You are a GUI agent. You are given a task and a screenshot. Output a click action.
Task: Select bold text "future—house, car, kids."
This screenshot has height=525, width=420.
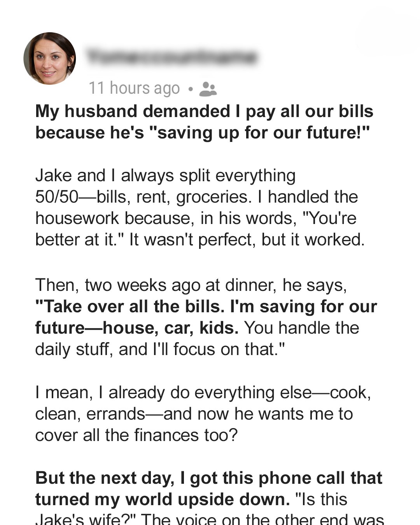pos(137,328)
